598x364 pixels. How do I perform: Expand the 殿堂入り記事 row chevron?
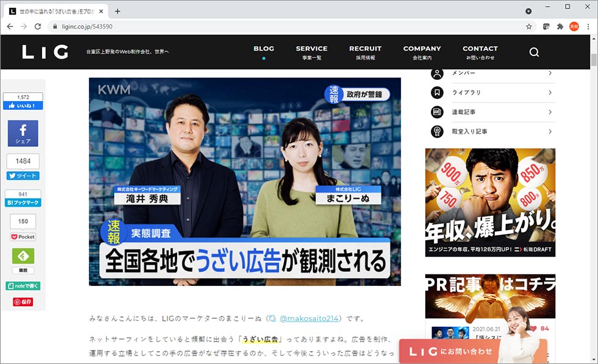click(550, 132)
